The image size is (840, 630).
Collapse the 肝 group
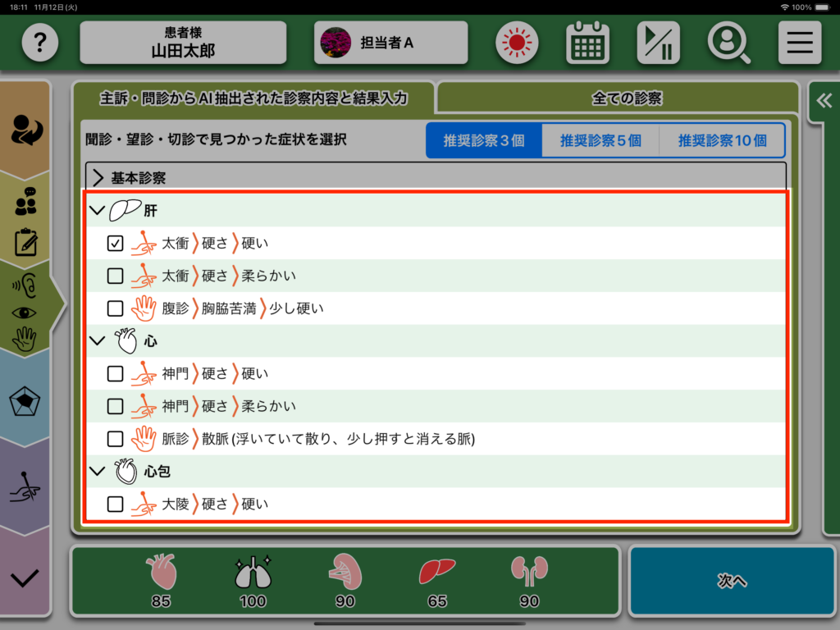coord(98,211)
